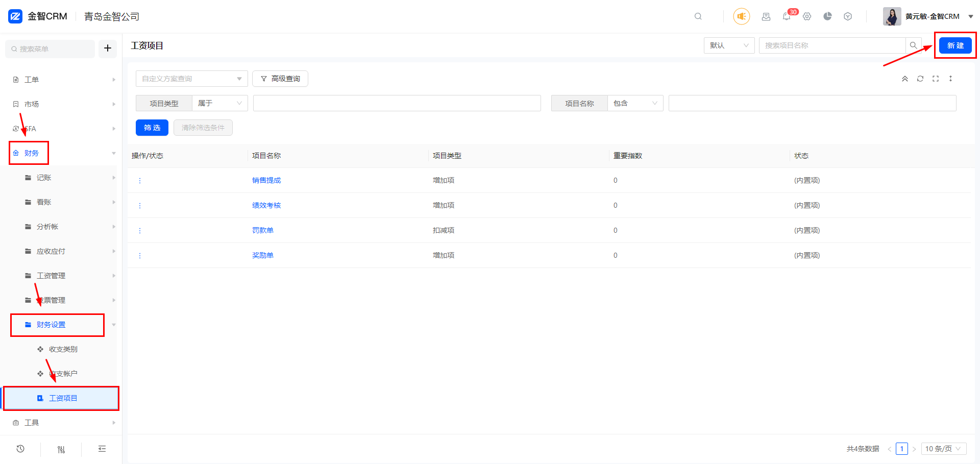
Task: Click the 项目类型 filter value field
Action: pyautogui.click(x=397, y=103)
